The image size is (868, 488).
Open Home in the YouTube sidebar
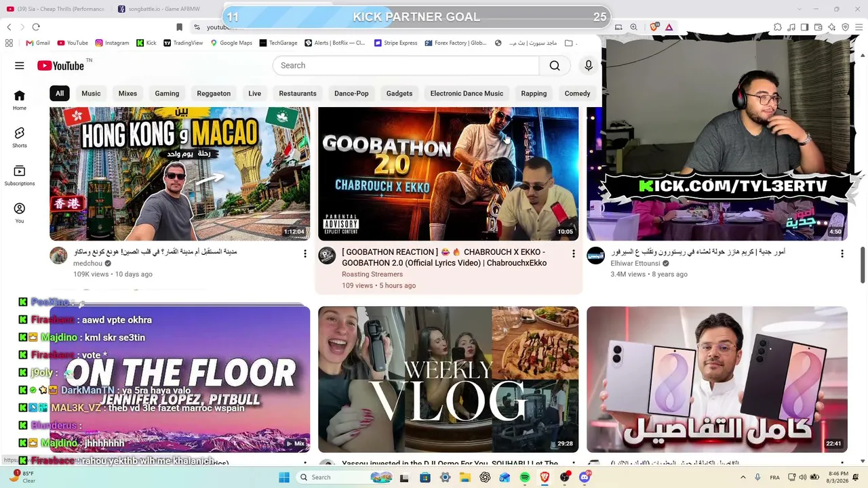click(x=20, y=100)
